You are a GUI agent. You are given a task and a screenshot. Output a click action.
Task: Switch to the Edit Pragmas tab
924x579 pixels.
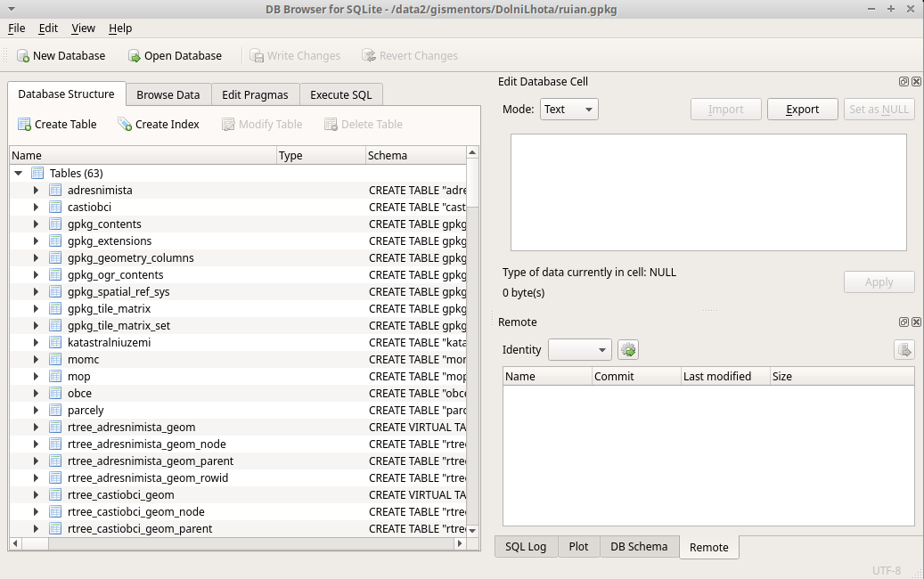pyautogui.click(x=255, y=94)
